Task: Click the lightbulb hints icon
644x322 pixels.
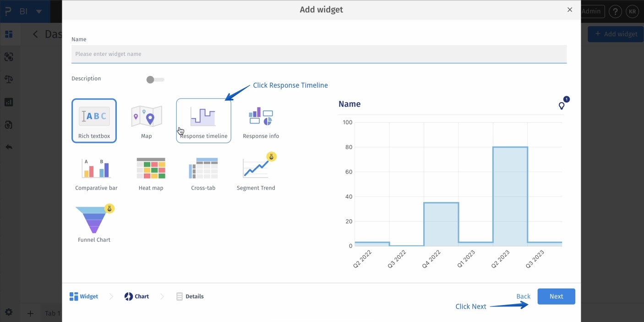Action: (x=562, y=106)
